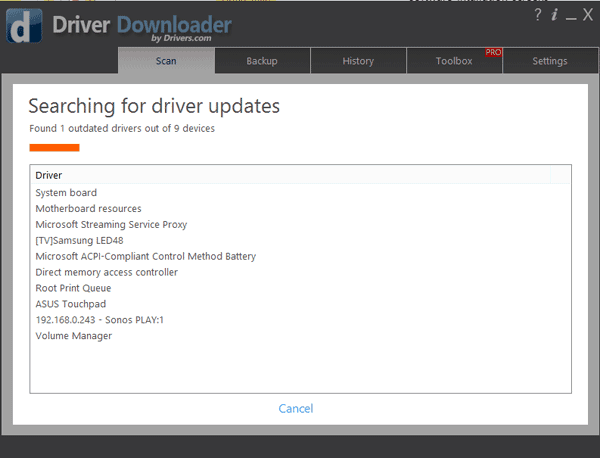This screenshot has height=458, width=600.
Task: Close Driver Downloader with the X
Action: click(588, 15)
